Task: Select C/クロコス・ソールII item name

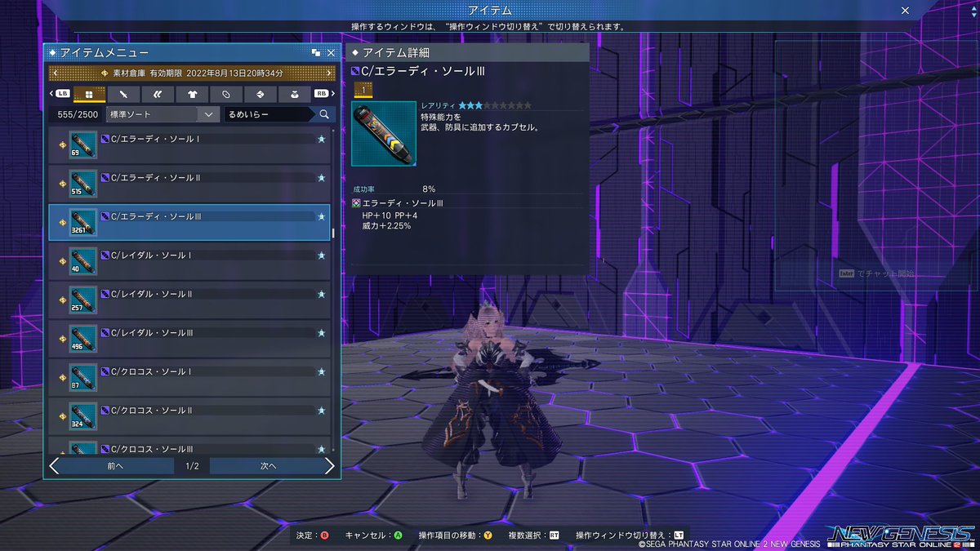Action: pyautogui.click(x=151, y=411)
